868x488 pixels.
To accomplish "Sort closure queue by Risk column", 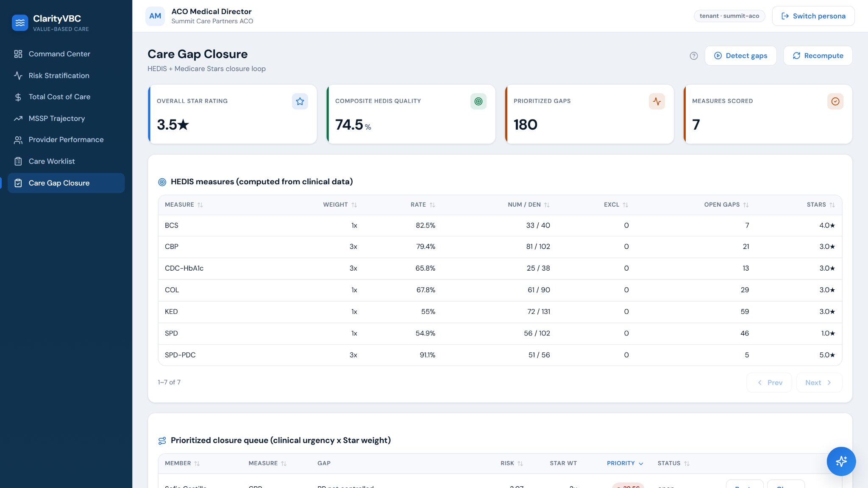I will (x=520, y=464).
